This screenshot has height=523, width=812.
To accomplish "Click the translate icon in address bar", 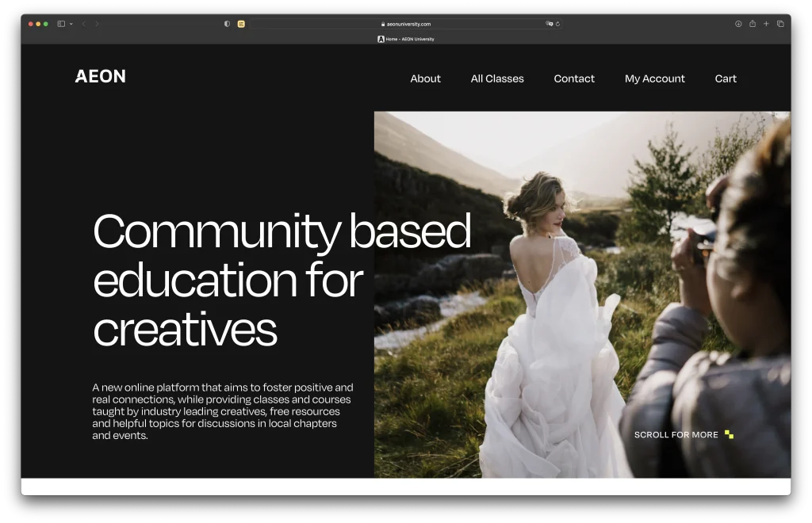I will pyautogui.click(x=549, y=24).
